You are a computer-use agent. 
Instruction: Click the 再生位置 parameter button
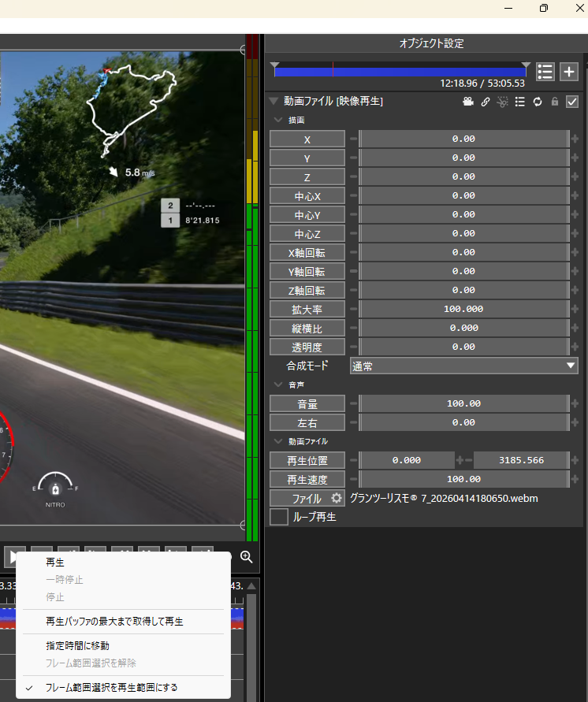click(x=307, y=460)
